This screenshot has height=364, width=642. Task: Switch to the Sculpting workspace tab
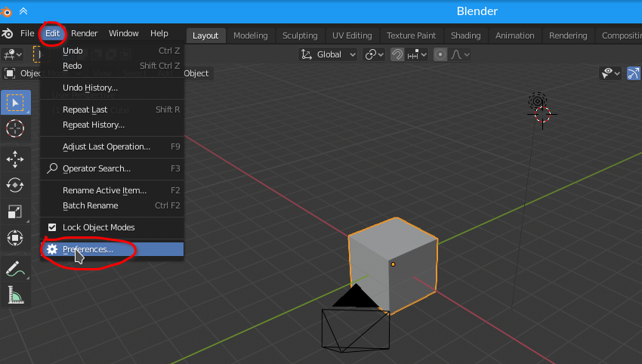pyautogui.click(x=300, y=35)
